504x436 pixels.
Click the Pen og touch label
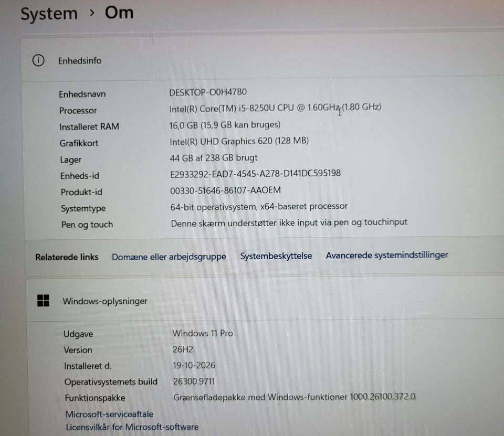87,225
